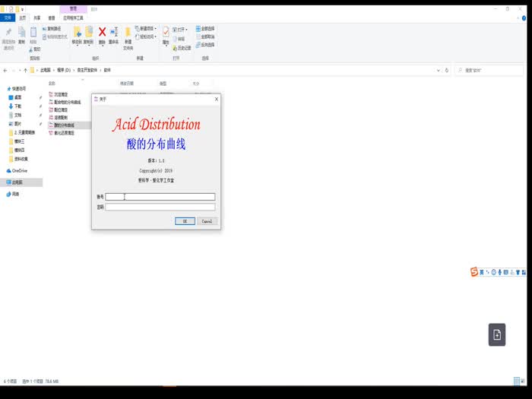Viewport: 532px width, 399px height.
Task: Open Properties (属性) checkmark icon in ribbon
Action: click(x=166, y=34)
